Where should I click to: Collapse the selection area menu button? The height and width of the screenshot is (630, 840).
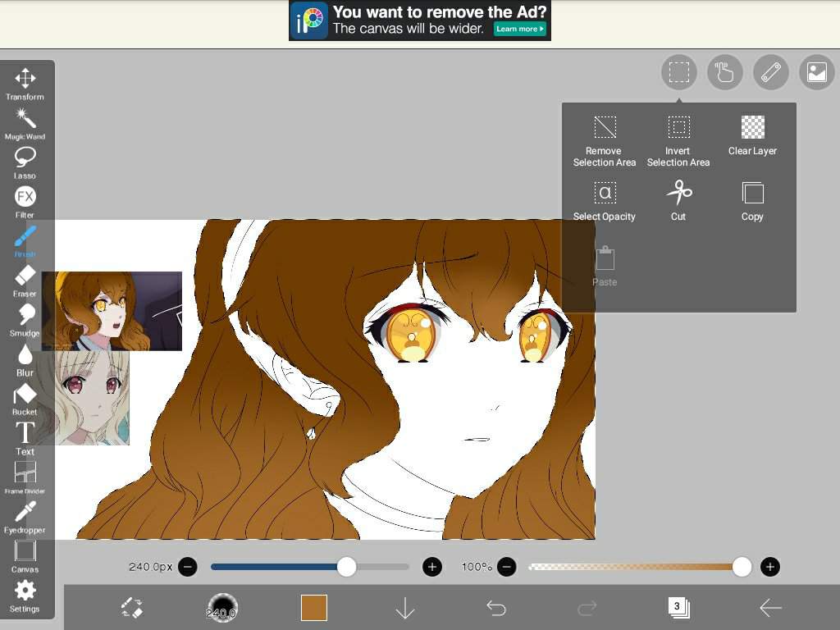[678, 72]
